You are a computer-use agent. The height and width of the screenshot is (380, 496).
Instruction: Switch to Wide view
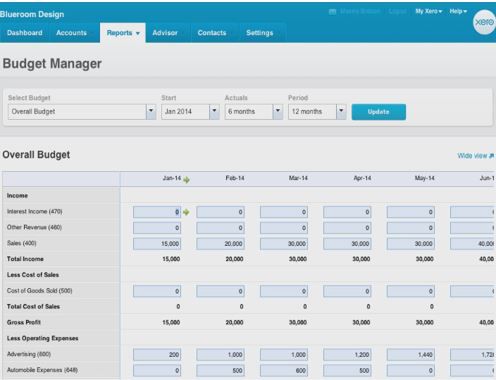(475, 156)
